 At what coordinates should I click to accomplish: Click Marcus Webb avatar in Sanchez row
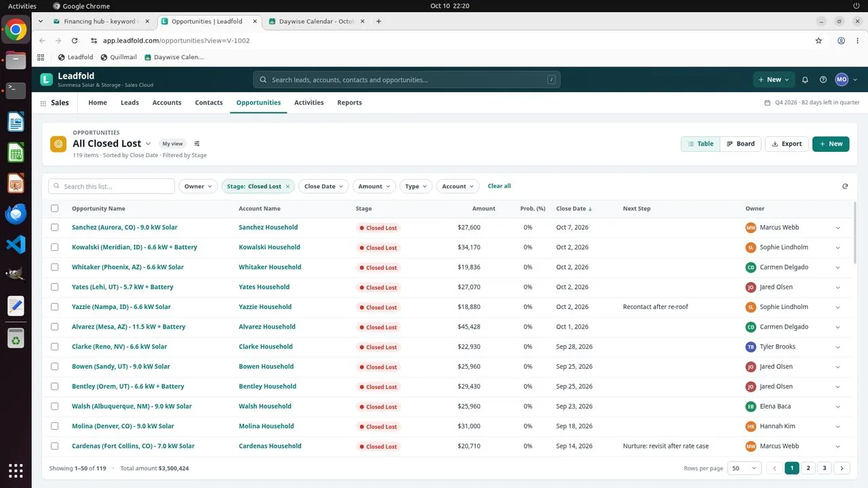751,228
